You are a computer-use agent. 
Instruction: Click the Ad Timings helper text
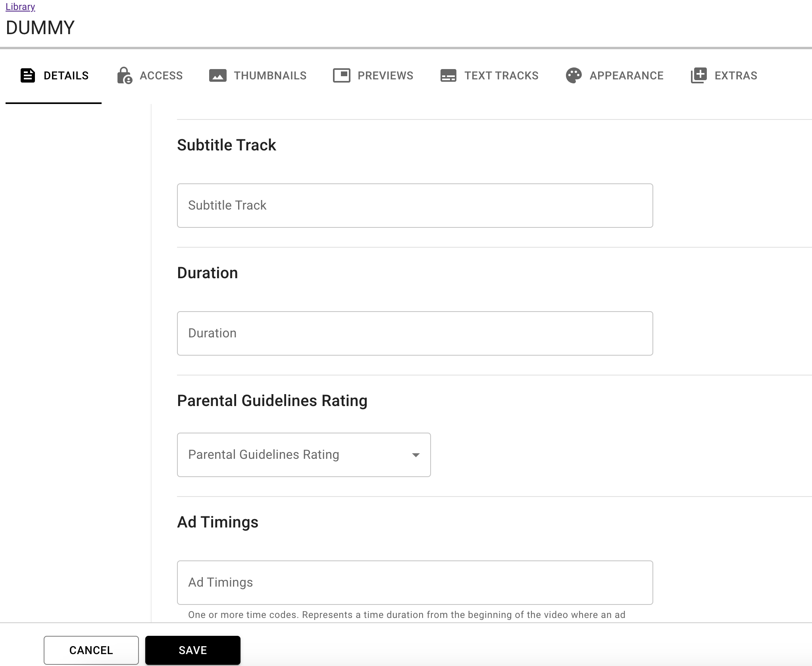tap(407, 615)
